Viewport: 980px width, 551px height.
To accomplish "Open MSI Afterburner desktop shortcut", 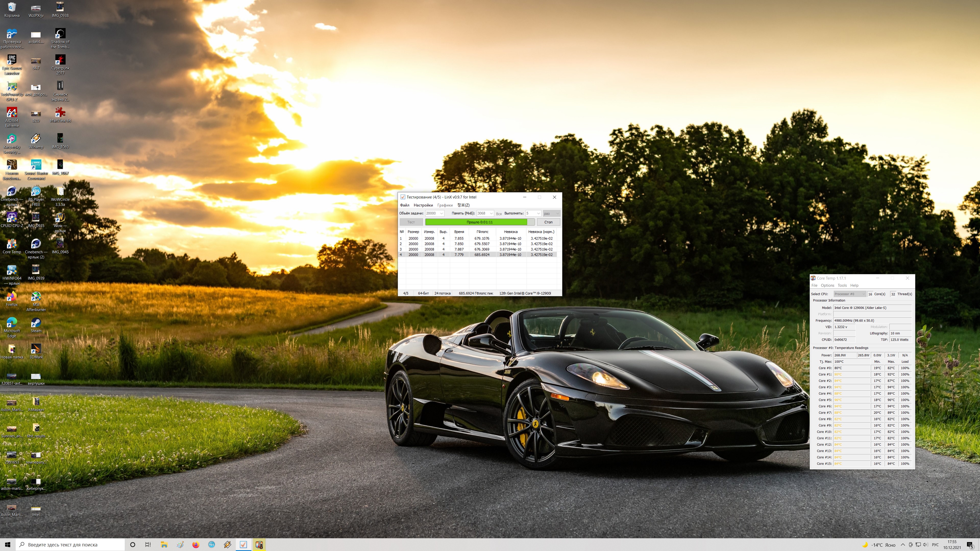I will coord(36,297).
